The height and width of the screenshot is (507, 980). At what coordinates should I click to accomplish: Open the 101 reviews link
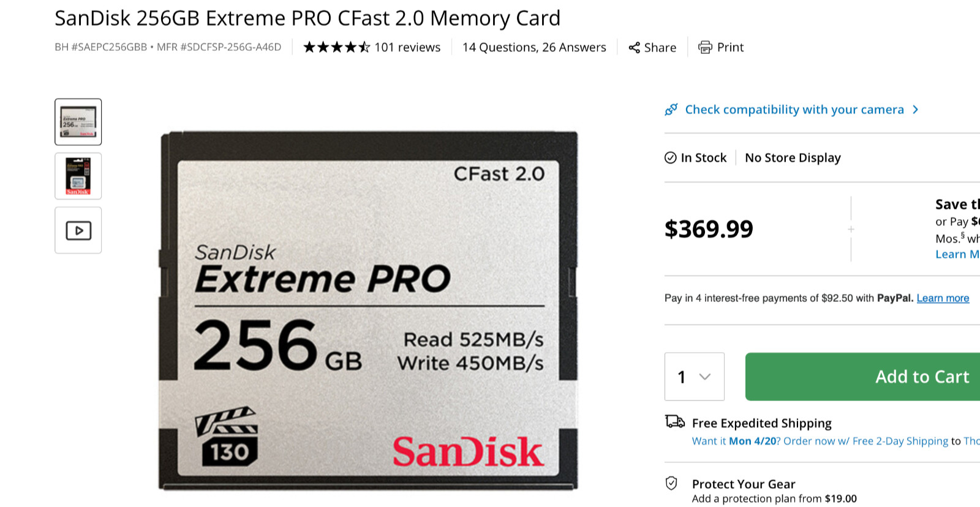click(407, 47)
